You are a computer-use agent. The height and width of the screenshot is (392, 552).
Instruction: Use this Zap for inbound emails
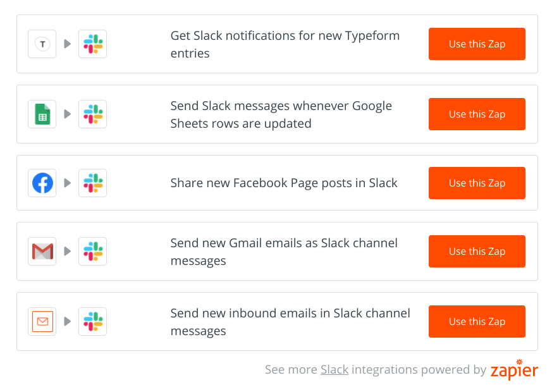[477, 321]
